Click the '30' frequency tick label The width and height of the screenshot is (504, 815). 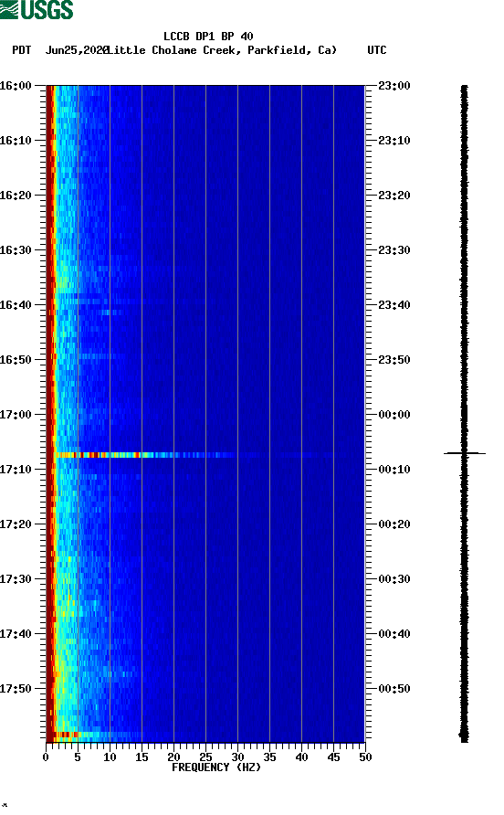[237, 757]
